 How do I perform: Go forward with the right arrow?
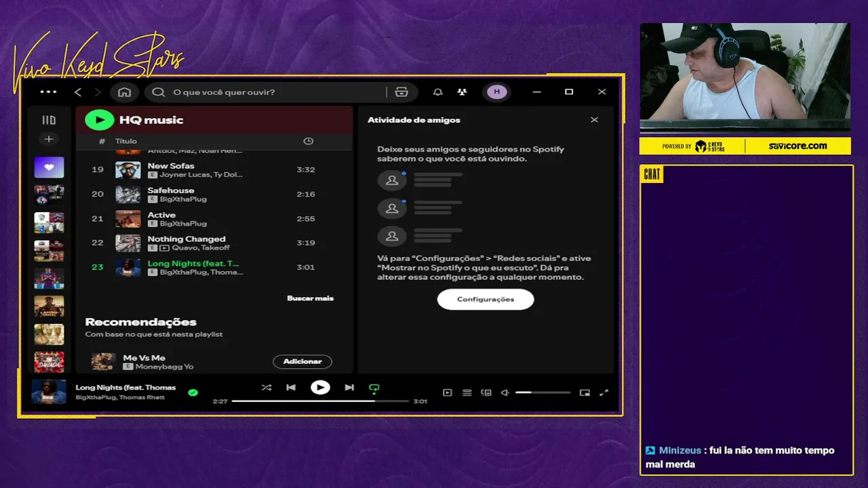coord(98,92)
